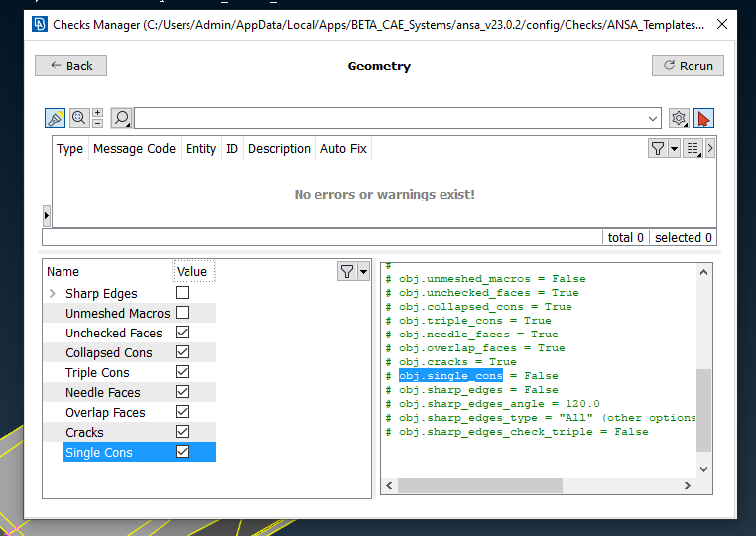Click the Back button

[x=70, y=66]
